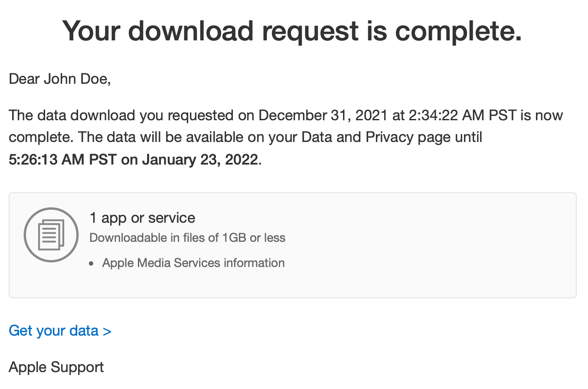Click the stacked documents icon

[51, 234]
